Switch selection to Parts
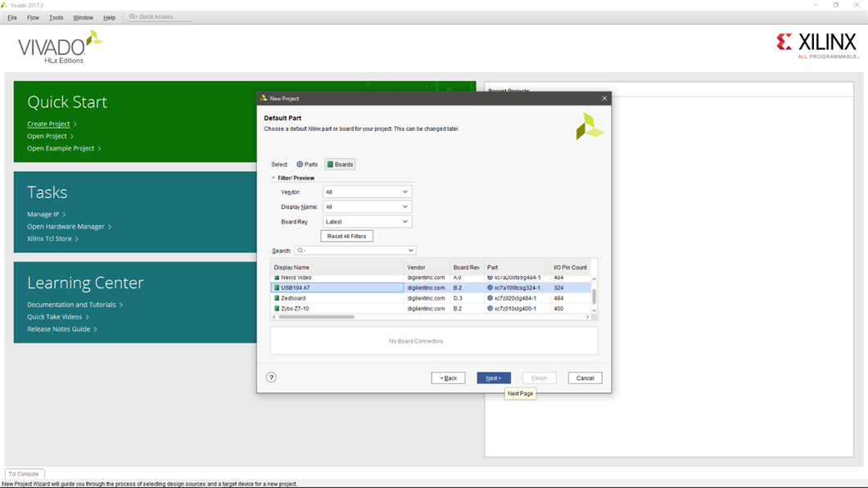Screen dimensions: 868x488 pyautogui.click(x=307, y=165)
